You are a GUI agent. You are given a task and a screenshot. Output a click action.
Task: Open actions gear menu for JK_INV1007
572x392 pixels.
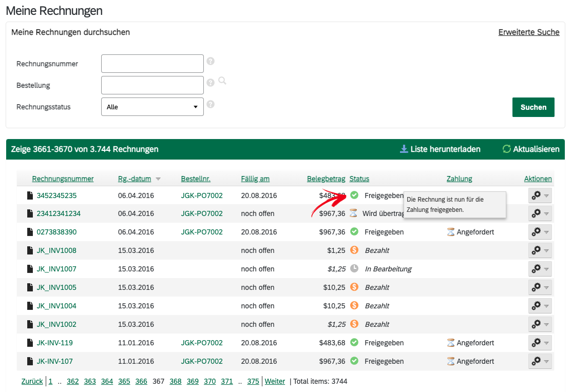pos(540,269)
